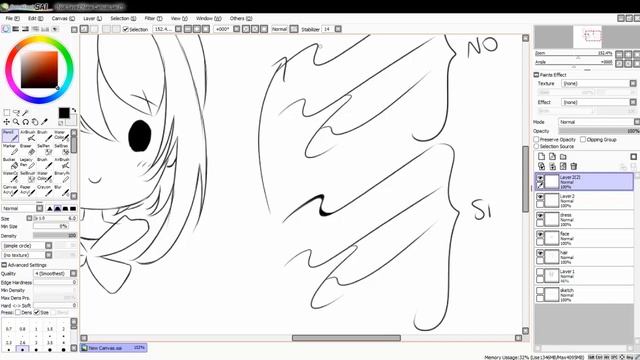Select the Layer 1 layer
Viewport: 640px width, 360px height.
584,276
